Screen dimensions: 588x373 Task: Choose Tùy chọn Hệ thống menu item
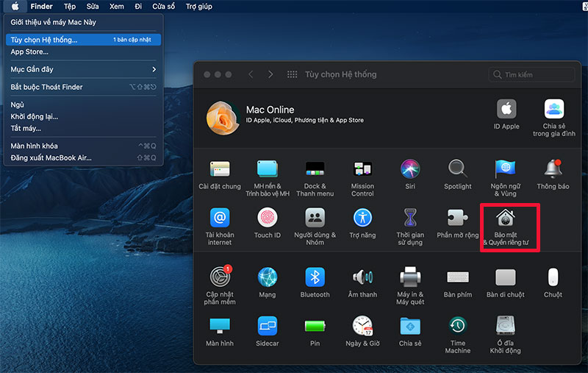83,40
